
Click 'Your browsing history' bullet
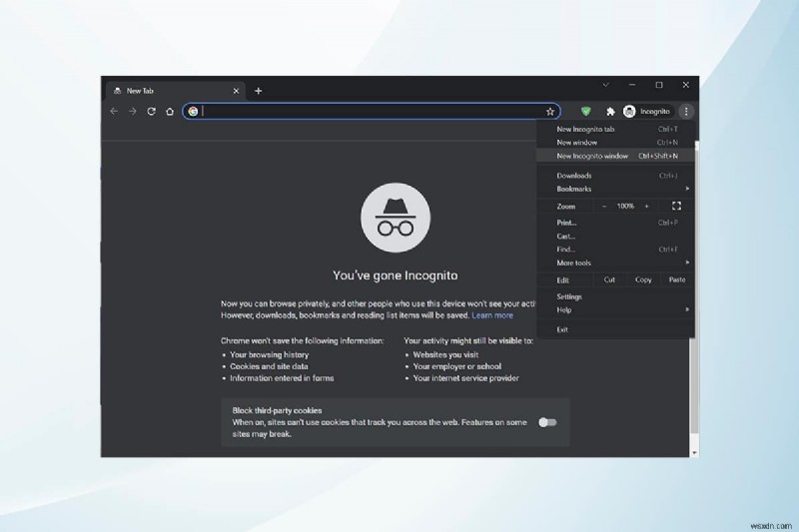tap(269, 355)
